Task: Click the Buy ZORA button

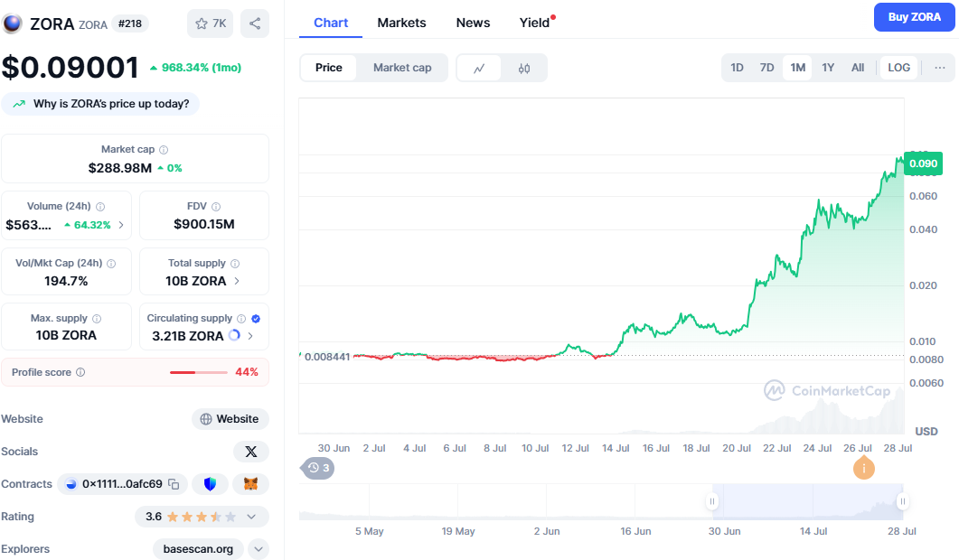Action: click(914, 17)
